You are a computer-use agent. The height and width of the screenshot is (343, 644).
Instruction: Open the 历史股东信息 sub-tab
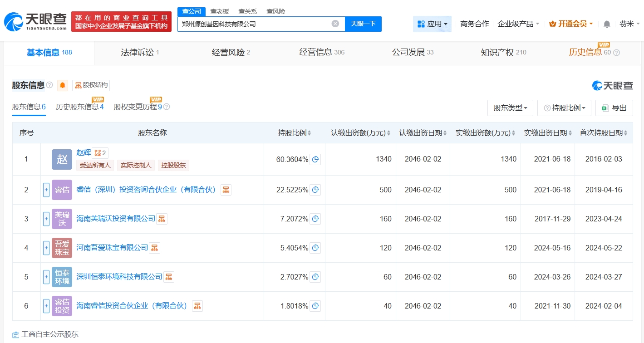click(80, 107)
